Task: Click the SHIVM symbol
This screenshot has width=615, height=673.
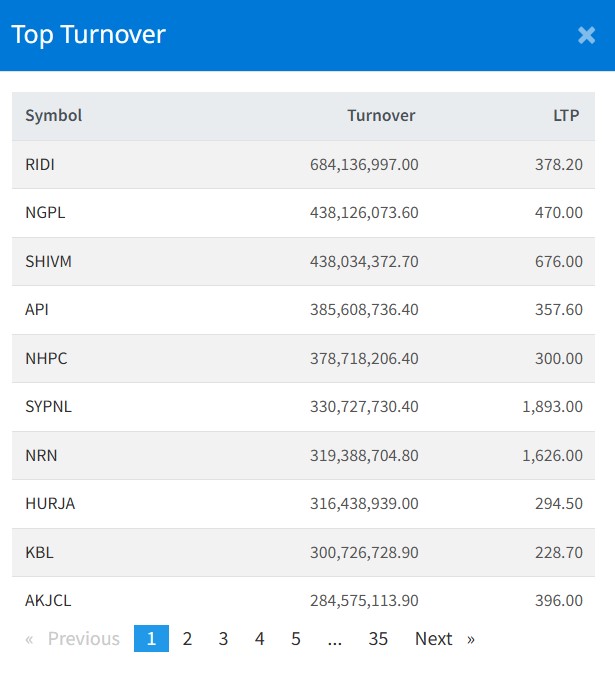Action: point(48,261)
